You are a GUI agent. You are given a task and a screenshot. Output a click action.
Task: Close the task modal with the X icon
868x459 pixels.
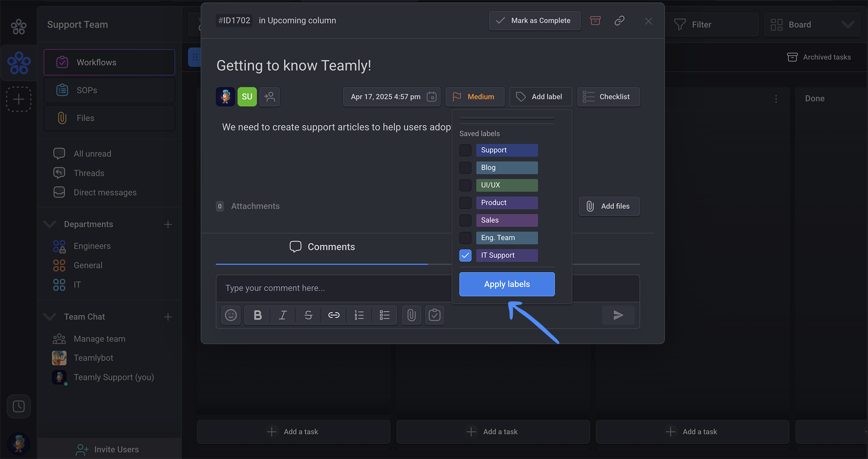(648, 21)
